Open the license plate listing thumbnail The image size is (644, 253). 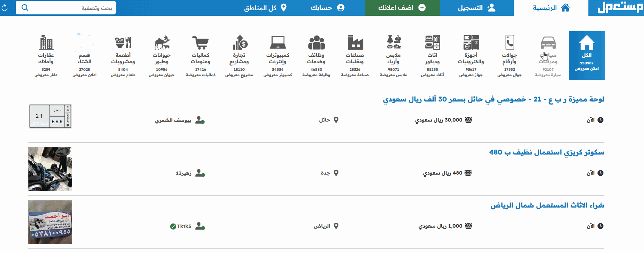tap(50, 116)
